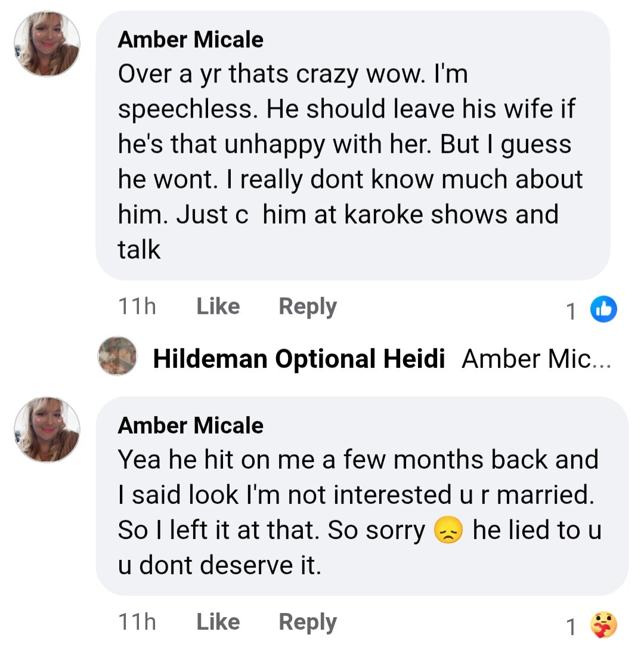
Task: Open the Hildeman Optional Heidi profile name
Action: pyautogui.click(x=299, y=358)
